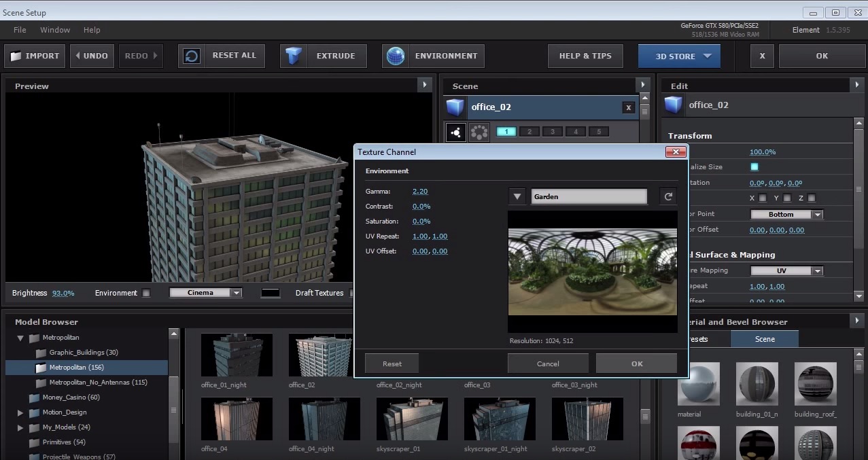
Task: Open the Cinema environment dropdown
Action: coord(205,292)
